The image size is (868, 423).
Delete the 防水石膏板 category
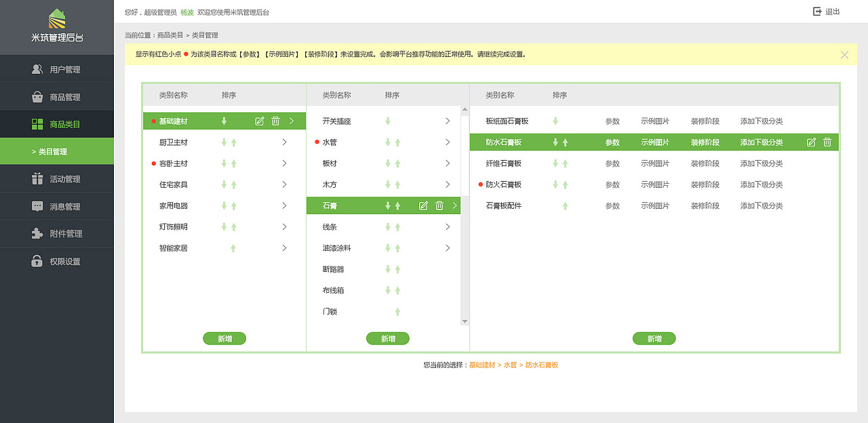(827, 142)
